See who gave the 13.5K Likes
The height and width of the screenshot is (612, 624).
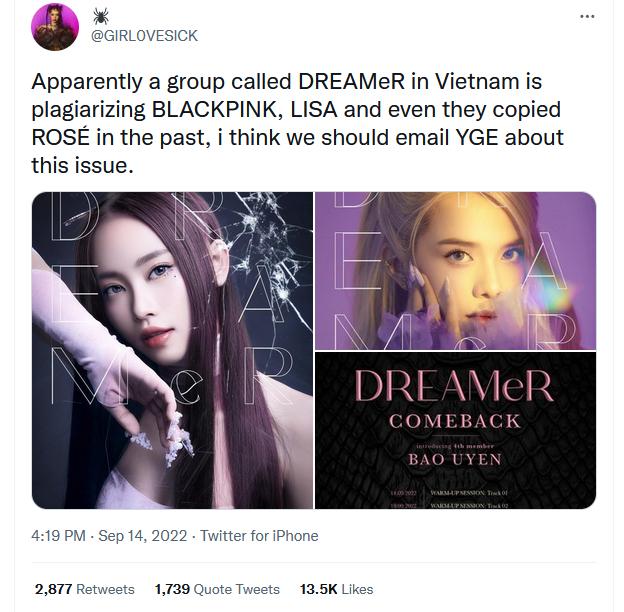pyautogui.click(x=337, y=589)
